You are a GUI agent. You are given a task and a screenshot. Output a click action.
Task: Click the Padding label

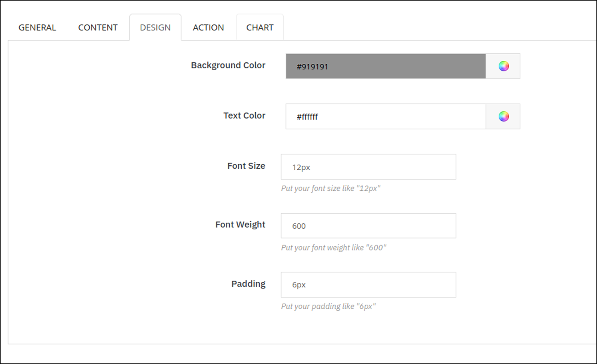coord(248,284)
